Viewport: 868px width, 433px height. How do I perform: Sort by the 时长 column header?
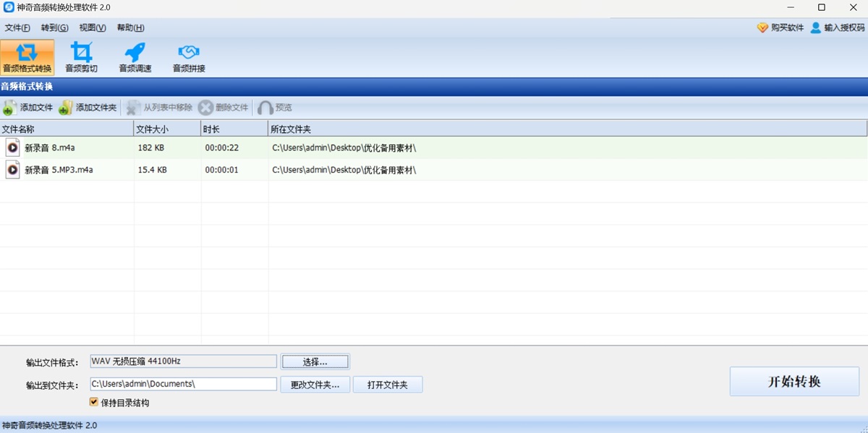234,129
